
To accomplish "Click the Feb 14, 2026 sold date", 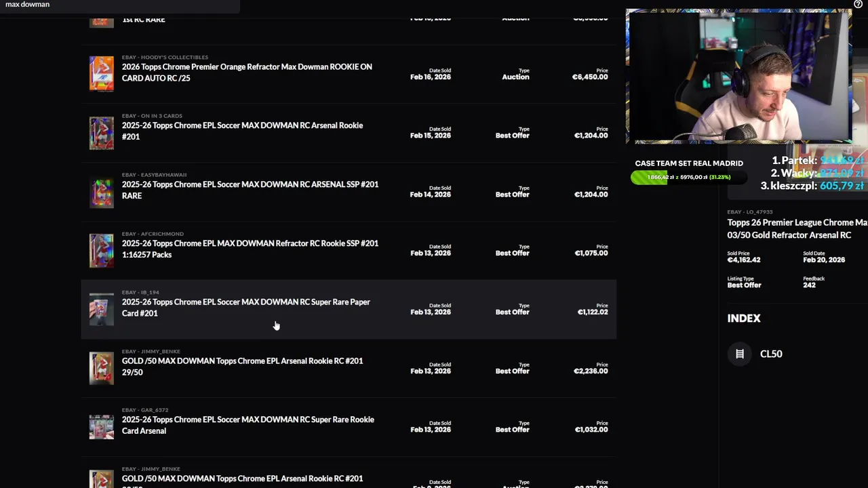I will click(430, 195).
